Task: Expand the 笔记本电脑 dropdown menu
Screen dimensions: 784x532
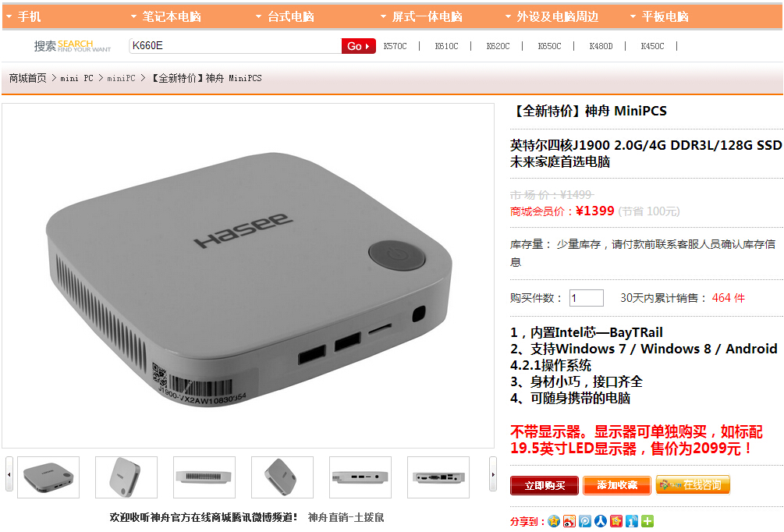Action: click(166, 16)
